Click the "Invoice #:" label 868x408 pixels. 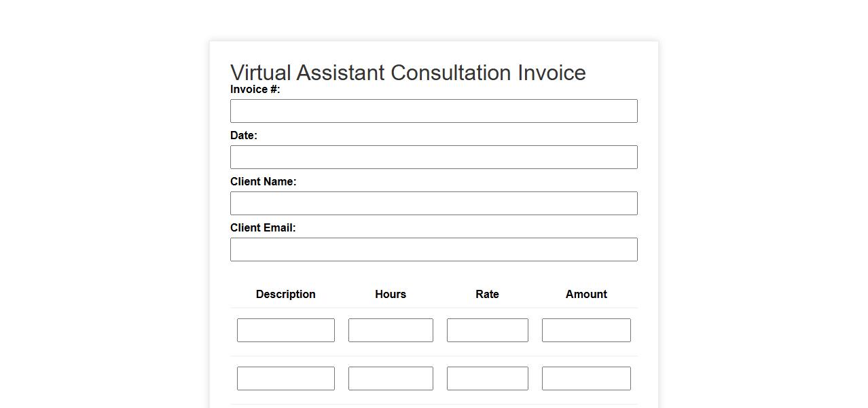click(255, 90)
